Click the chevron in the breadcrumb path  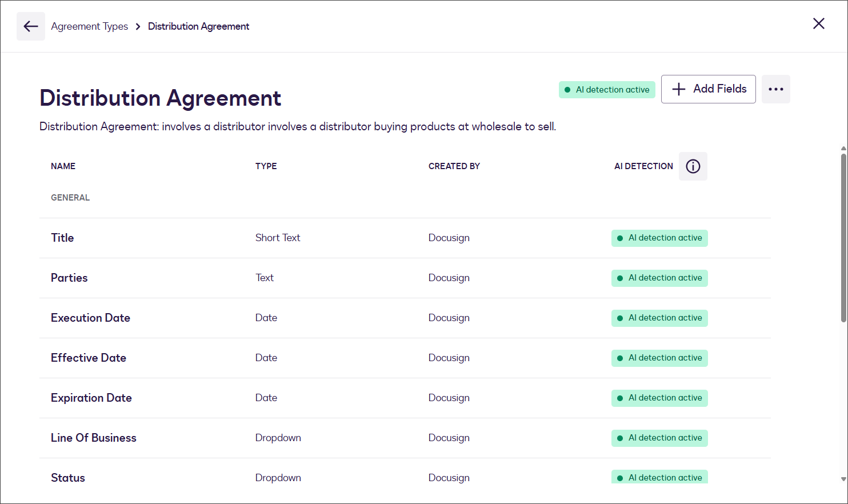click(137, 26)
